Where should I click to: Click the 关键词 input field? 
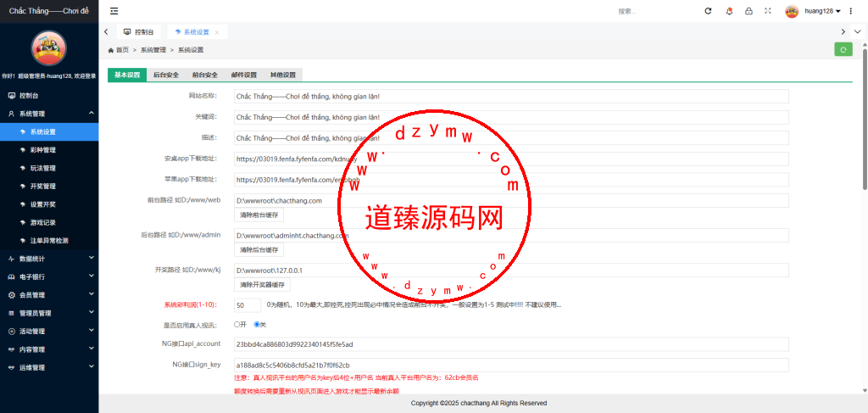tap(511, 117)
